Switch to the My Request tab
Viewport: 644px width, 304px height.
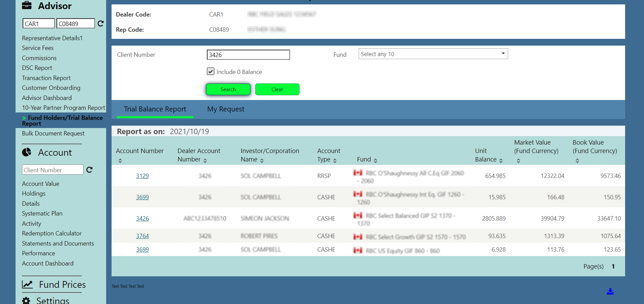coord(225,109)
